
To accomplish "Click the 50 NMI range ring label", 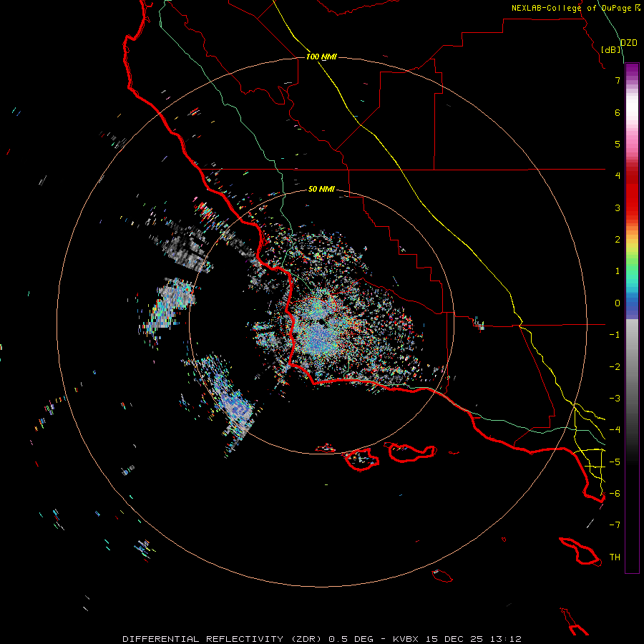I will pos(321,189).
